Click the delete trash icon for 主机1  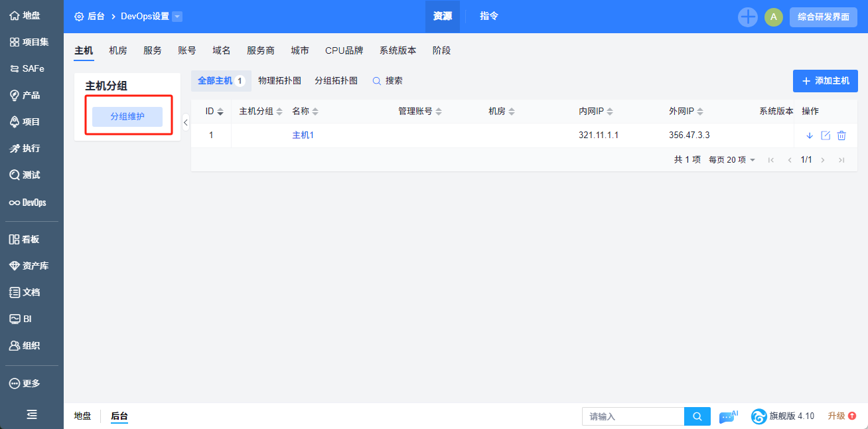(841, 135)
